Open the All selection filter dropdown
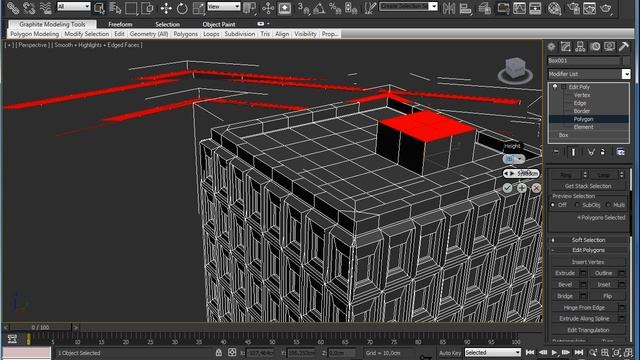 coord(73,6)
